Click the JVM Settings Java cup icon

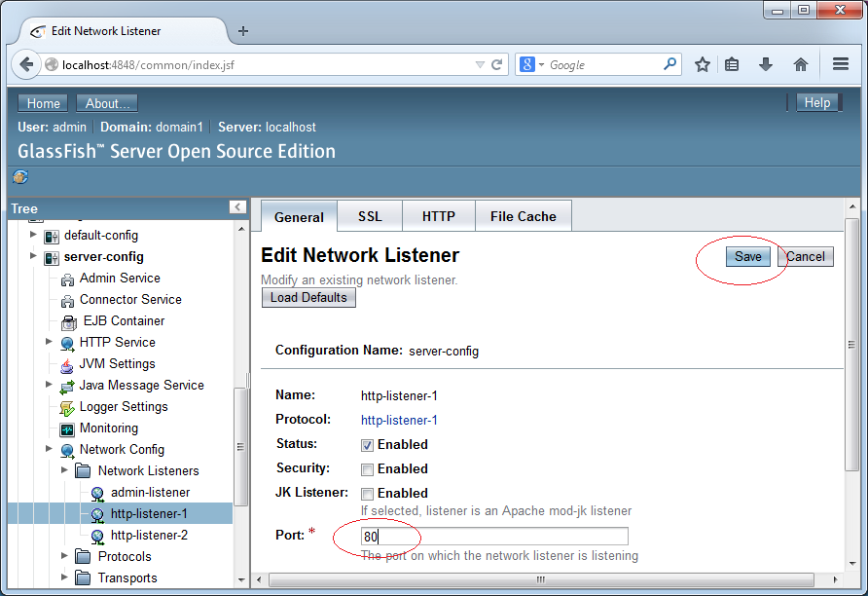[67, 365]
